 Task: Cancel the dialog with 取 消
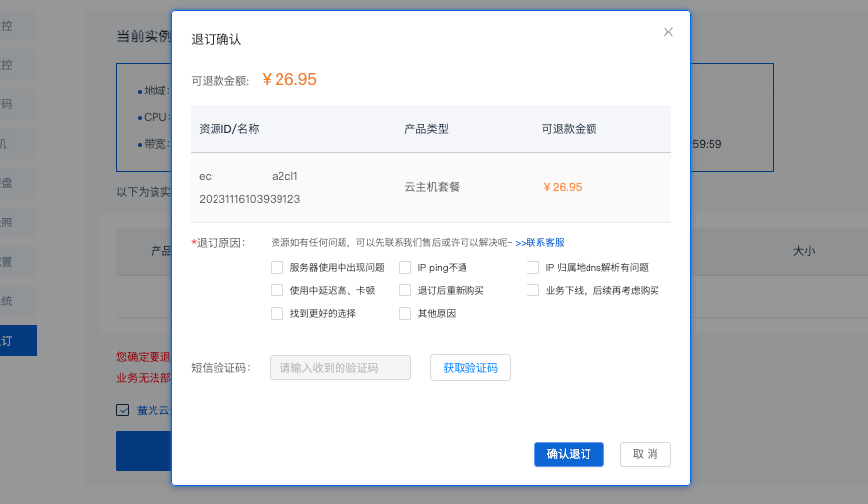pos(646,454)
